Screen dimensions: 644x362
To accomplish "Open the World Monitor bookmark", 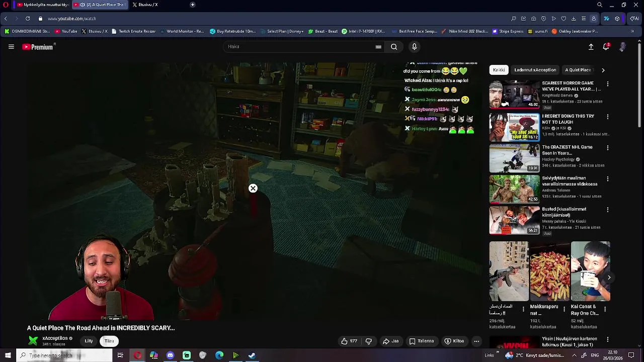I will [x=182, y=31].
